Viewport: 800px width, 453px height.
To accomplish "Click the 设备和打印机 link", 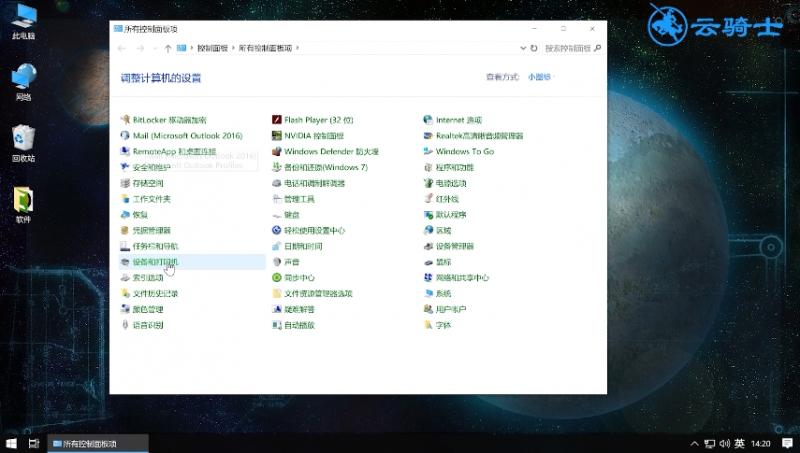I will click(x=156, y=262).
